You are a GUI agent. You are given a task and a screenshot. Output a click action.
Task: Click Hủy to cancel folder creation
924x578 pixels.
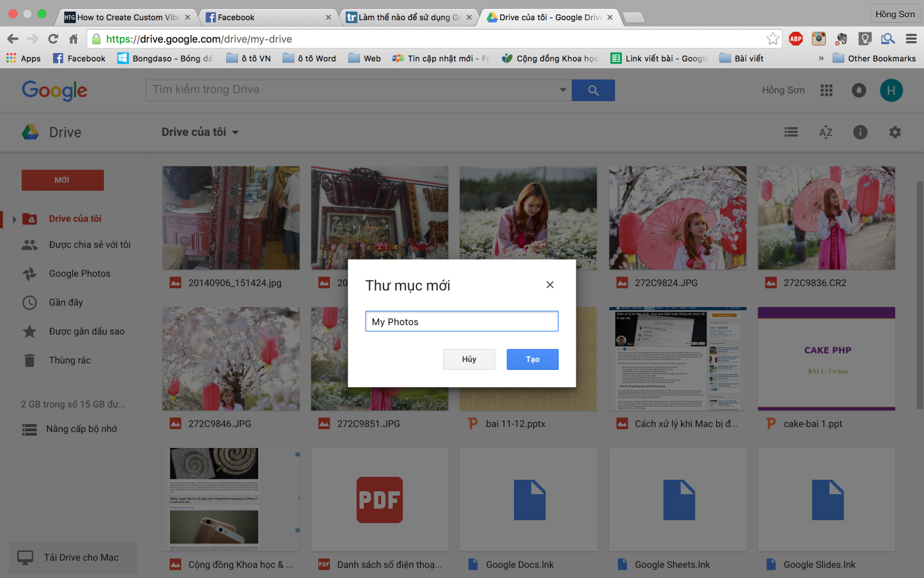coord(469,359)
